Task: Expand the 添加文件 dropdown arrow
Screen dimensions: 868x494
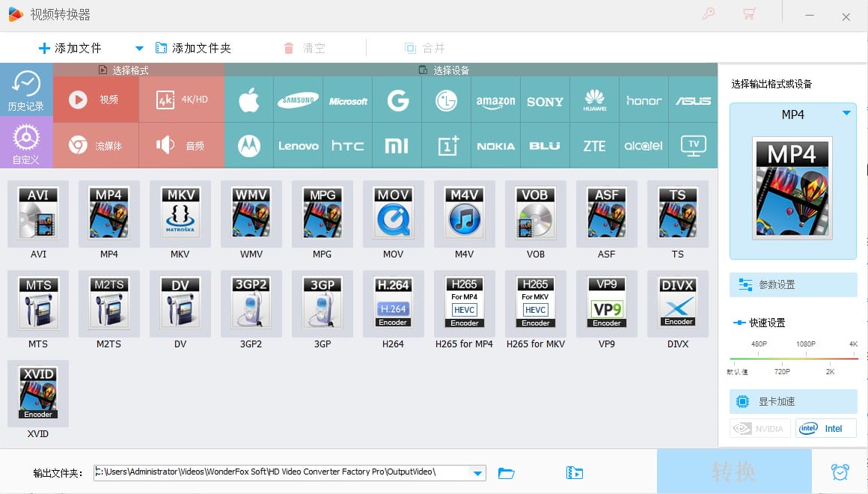Action: click(139, 48)
